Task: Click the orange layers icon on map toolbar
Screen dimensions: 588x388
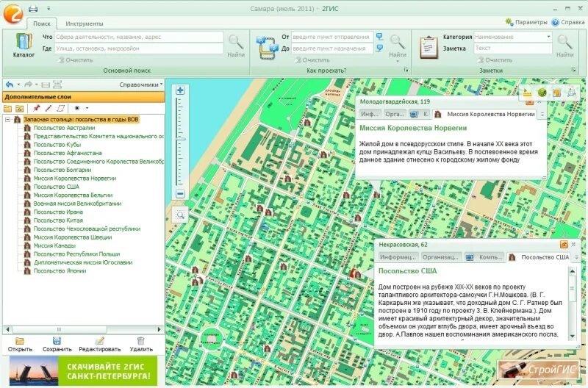Action: [x=556, y=93]
